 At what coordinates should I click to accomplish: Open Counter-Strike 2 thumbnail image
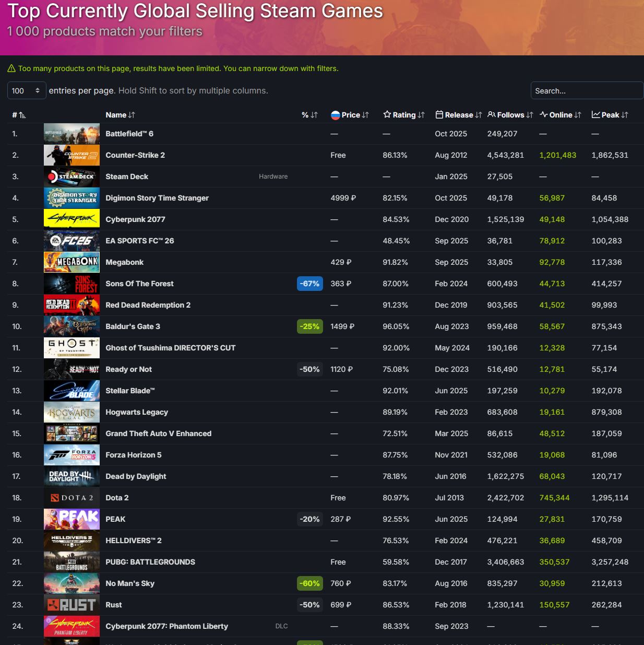coord(71,155)
